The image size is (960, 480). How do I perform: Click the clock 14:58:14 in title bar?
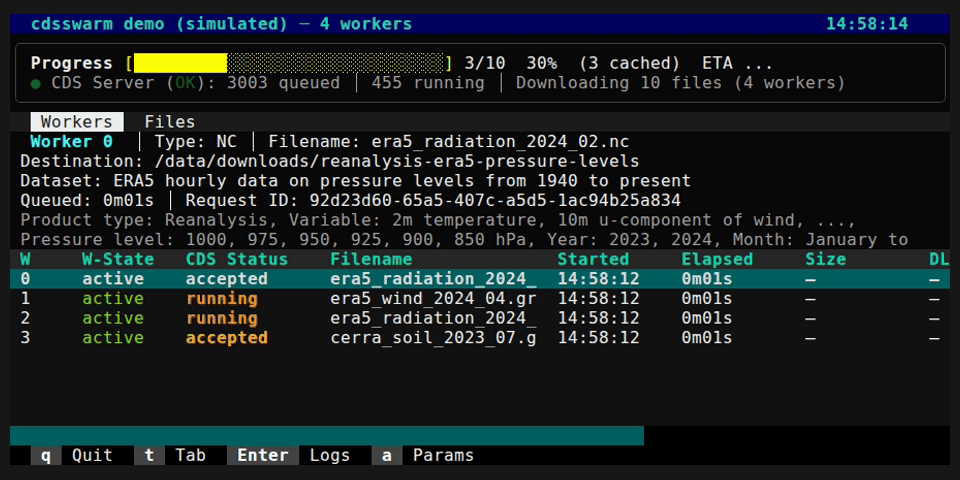[x=867, y=24]
